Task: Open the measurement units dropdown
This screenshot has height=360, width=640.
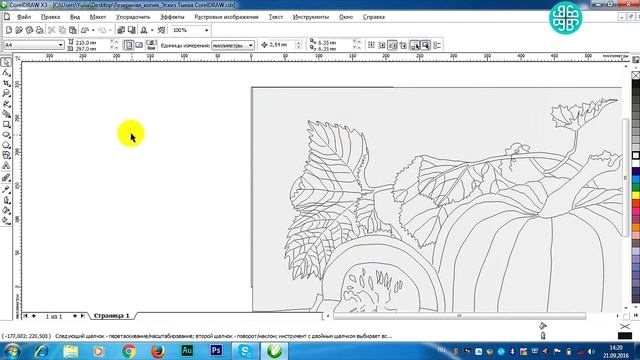Action: [x=251, y=45]
